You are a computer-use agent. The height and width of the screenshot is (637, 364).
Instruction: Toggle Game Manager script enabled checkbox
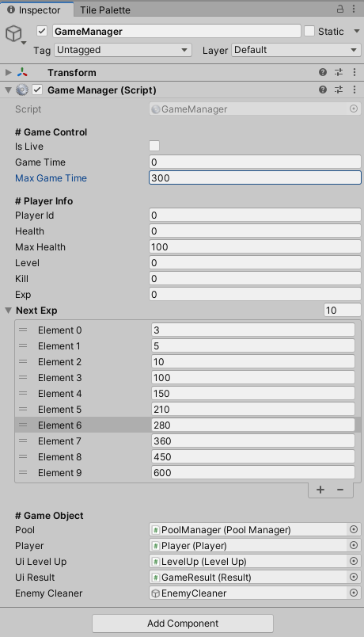pyautogui.click(x=37, y=90)
